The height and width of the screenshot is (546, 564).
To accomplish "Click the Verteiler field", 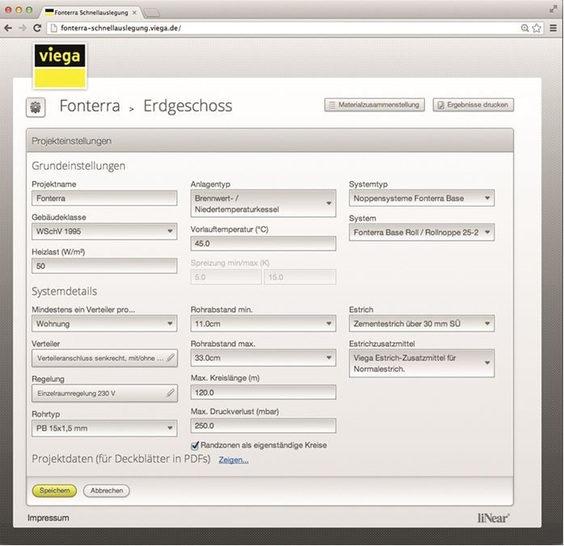I will click(x=104, y=358).
